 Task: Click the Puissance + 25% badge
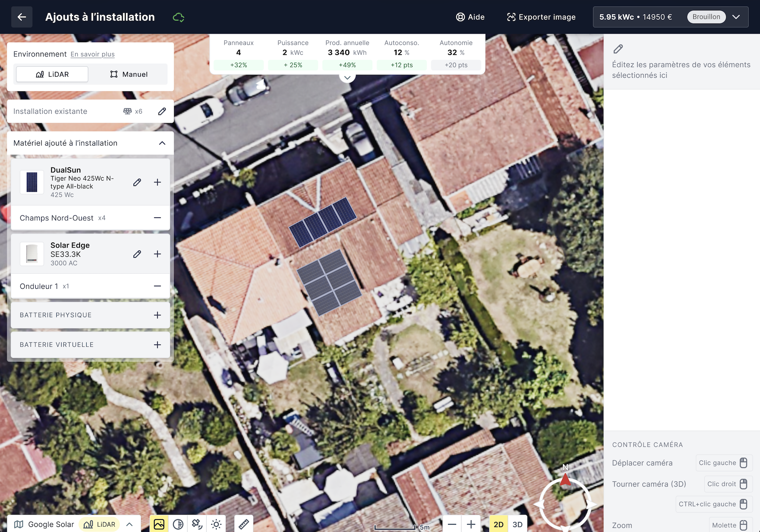[x=293, y=65]
